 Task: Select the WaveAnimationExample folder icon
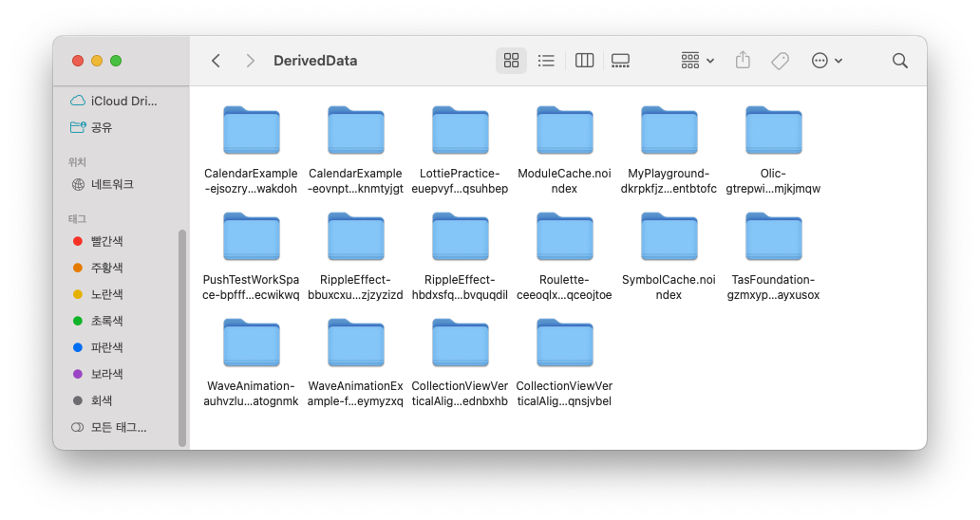coord(355,343)
